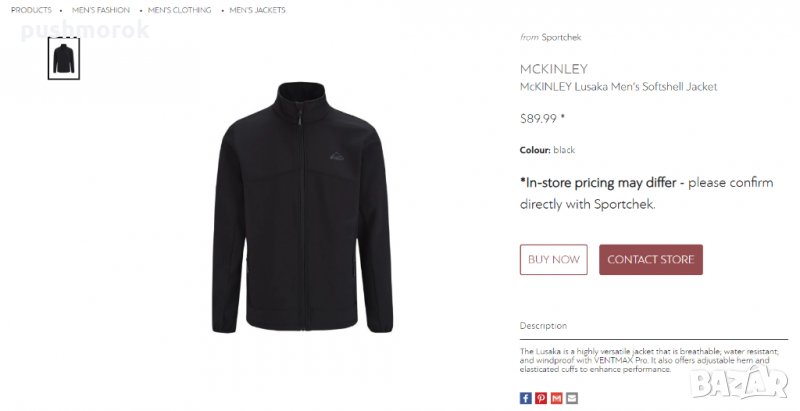Select the black jacket thumbnail
The width and height of the screenshot is (800, 411).
(64, 59)
